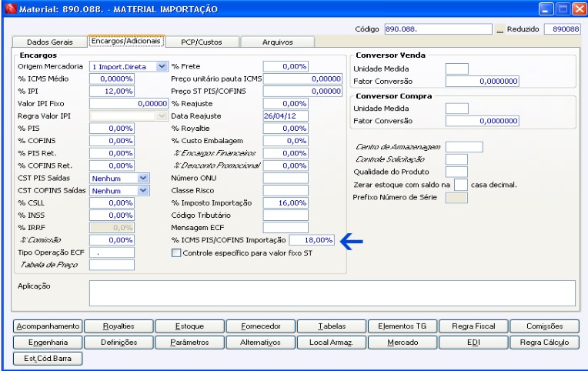588x371 pixels.
Task: Click the % Imposto Importação field 16,00%
Action: click(x=286, y=203)
